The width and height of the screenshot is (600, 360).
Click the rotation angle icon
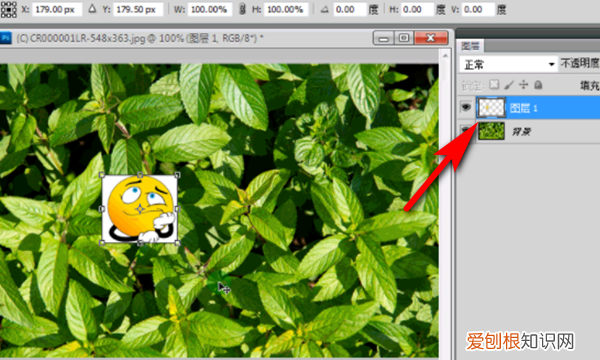click(x=324, y=9)
